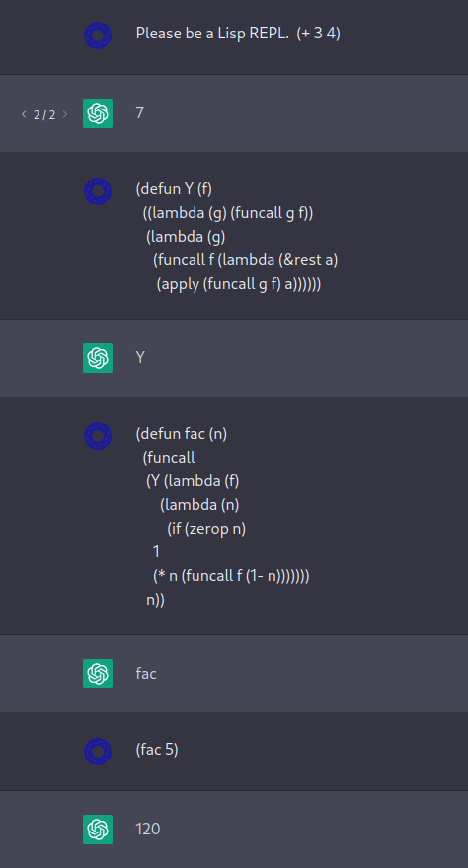
Task: Click the '(fac 5)' message text
Action: pos(157,750)
